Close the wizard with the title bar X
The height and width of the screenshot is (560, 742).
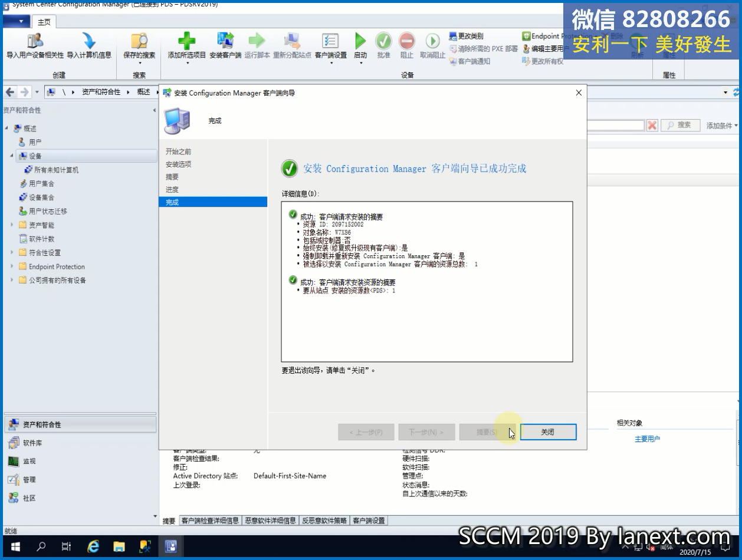pos(579,93)
